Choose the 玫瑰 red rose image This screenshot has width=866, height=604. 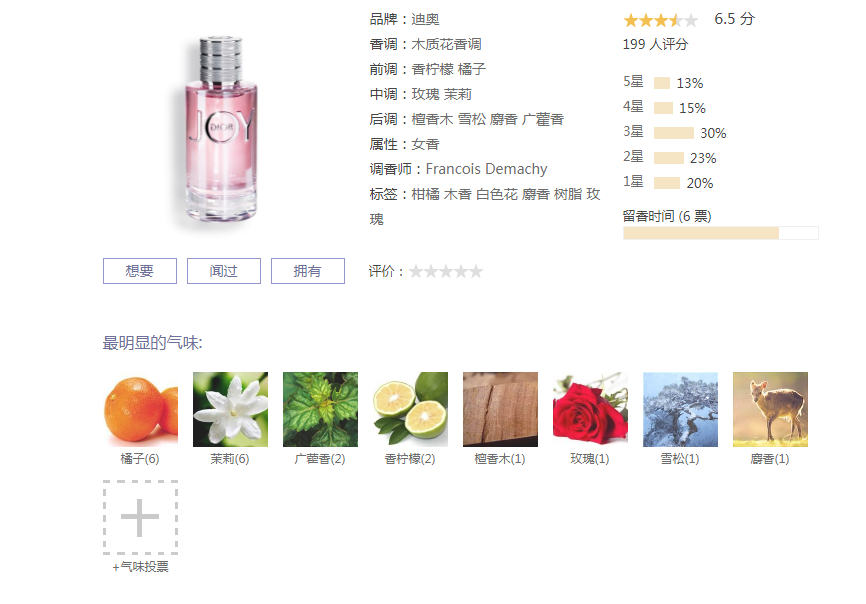590,409
